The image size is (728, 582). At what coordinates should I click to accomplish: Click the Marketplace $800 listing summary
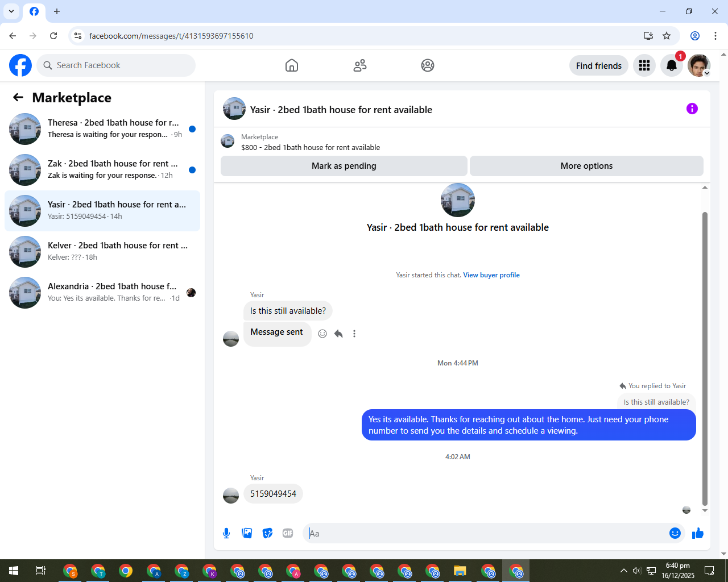pyautogui.click(x=311, y=142)
